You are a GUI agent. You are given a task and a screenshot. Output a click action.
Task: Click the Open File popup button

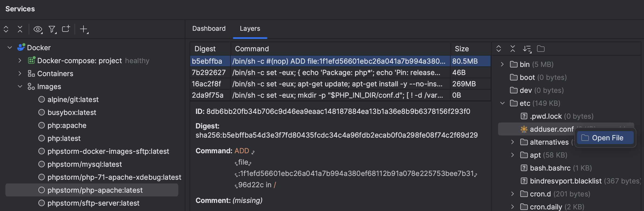pyautogui.click(x=605, y=138)
